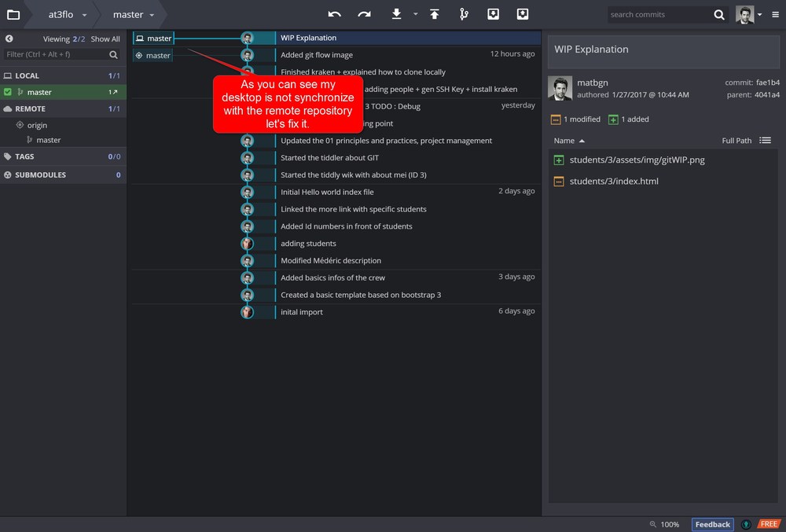Click the 1 modified indicator
Screen dimensions: 786x532
[575, 119]
